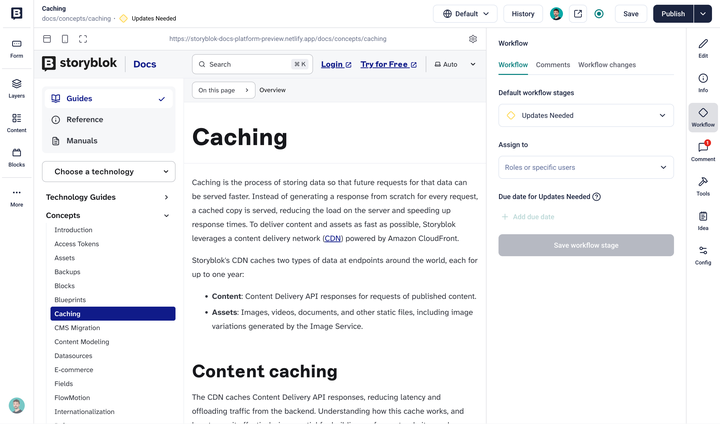This screenshot has height=424, width=720.
Task: Open CMS Migration in Concepts list
Action: tap(77, 328)
